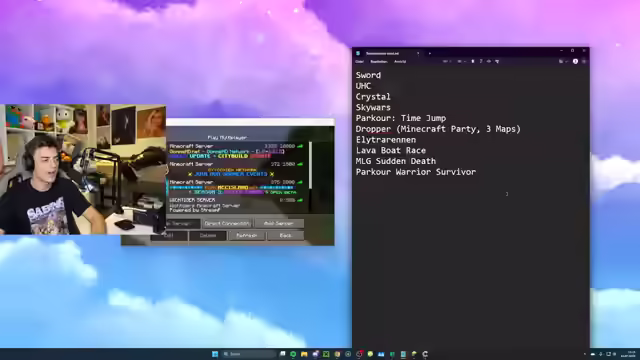Image resolution: width=640 pixels, height=360 pixels.
Task: Click the 'Parkour Warrior Survivor' line
Action: point(416,172)
